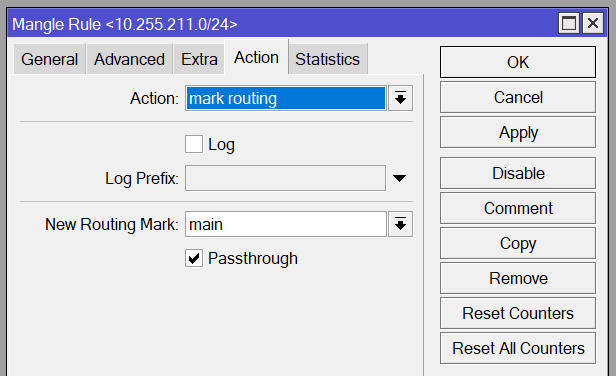Screen dimensions: 616x376
Task: Close the Mangle Rule window
Action: (593, 23)
